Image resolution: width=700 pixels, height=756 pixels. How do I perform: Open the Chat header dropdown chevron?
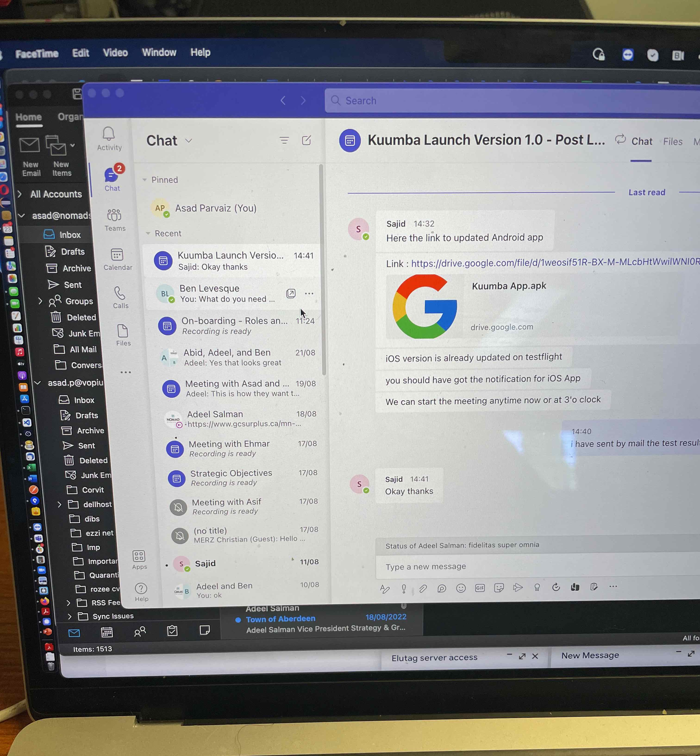click(189, 141)
